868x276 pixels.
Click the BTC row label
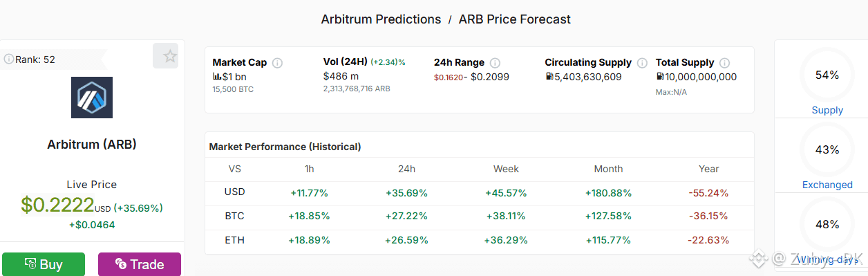(235, 216)
